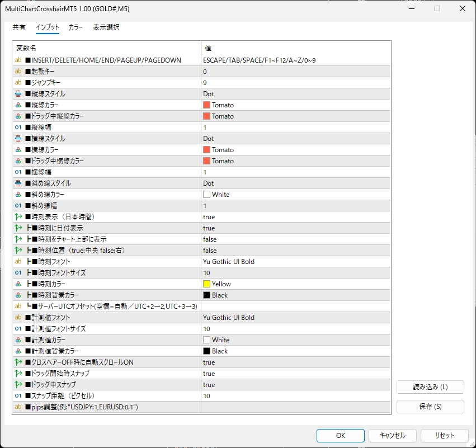Click the 読み込み (L) button

point(430,387)
